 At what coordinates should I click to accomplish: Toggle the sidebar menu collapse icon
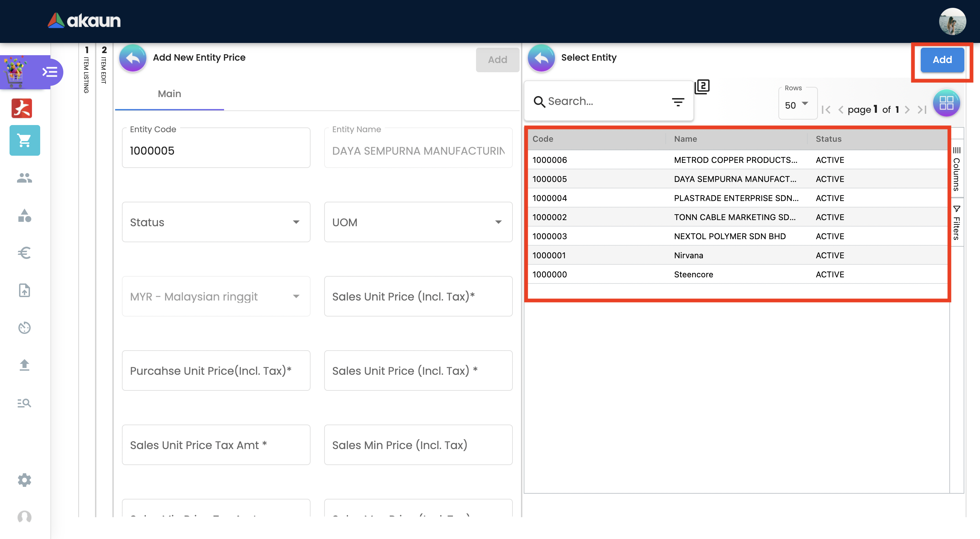[x=50, y=72]
